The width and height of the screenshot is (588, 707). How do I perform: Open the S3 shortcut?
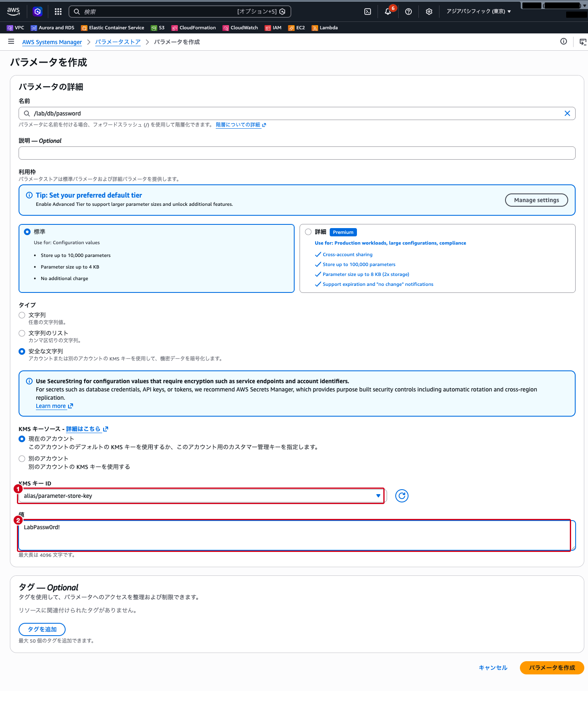158,28
